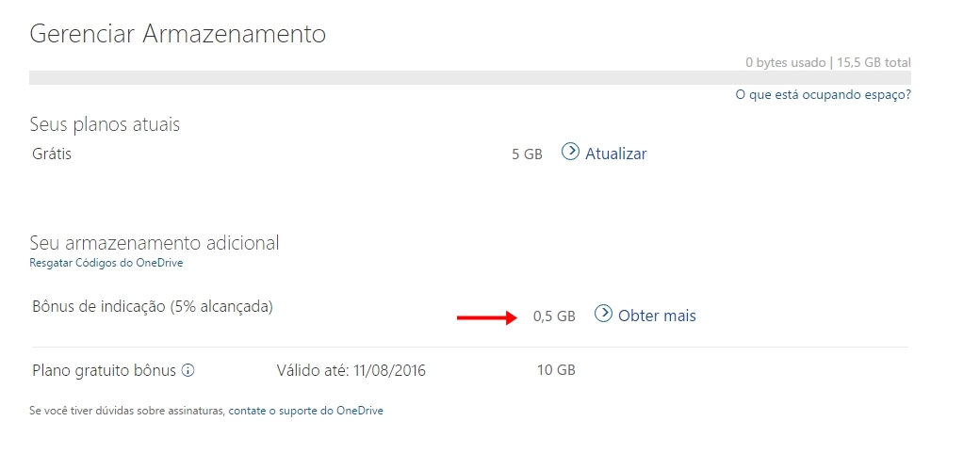Select the Bônus de indicação (5% alcançada) row label
The image size is (980, 470).
coord(153,307)
